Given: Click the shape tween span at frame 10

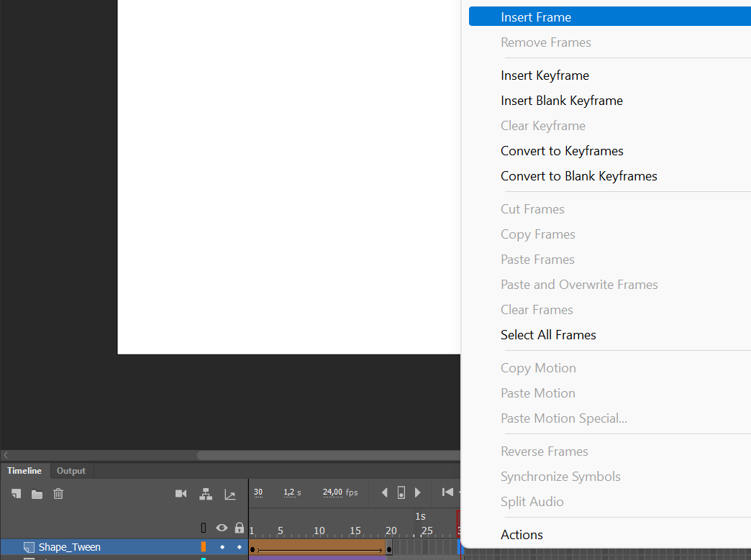Looking at the screenshot, I should pyautogui.click(x=317, y=547).
